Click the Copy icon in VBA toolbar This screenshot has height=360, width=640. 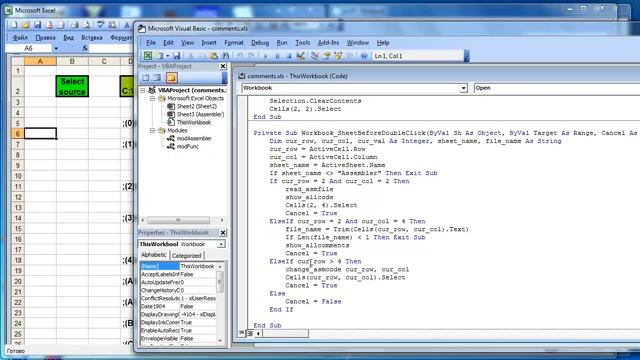tap(202, 56)
